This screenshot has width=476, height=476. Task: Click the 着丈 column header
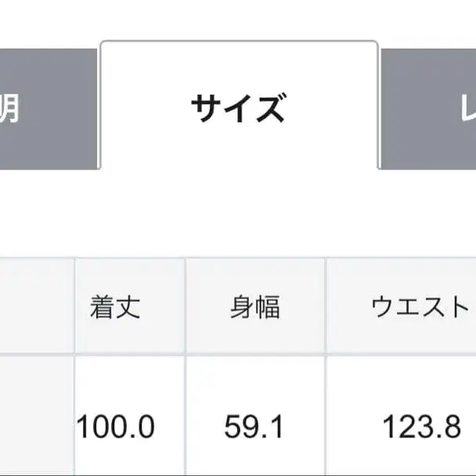tap(115, 307)
